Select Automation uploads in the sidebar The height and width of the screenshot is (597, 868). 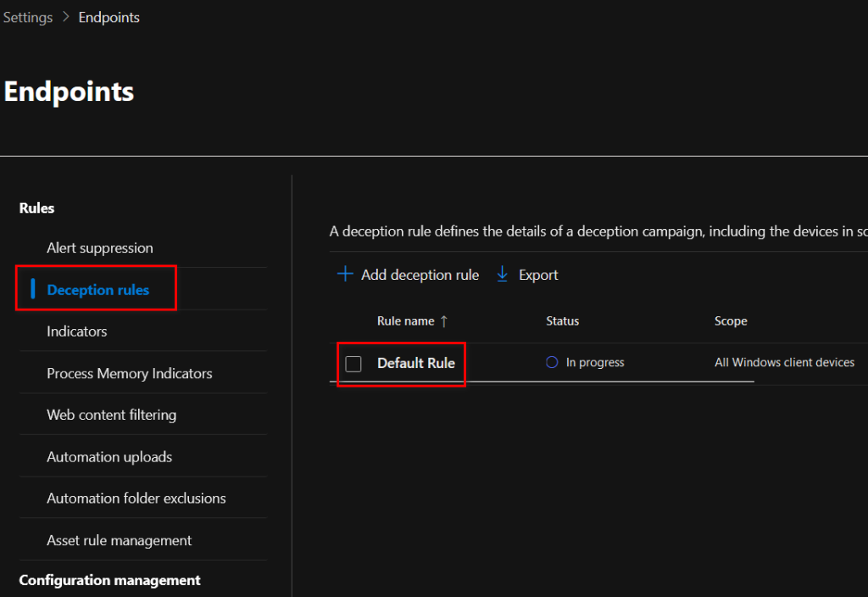[x=109, y=456]
